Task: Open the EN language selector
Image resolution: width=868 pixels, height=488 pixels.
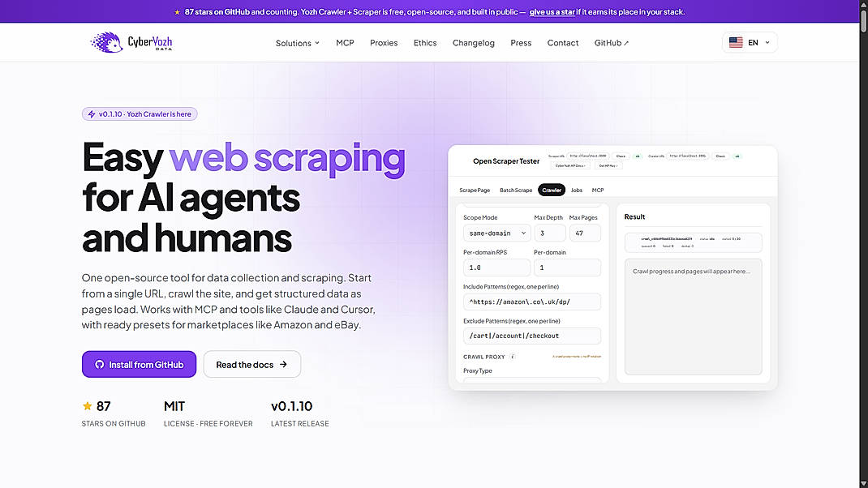Action: (750, 43)
